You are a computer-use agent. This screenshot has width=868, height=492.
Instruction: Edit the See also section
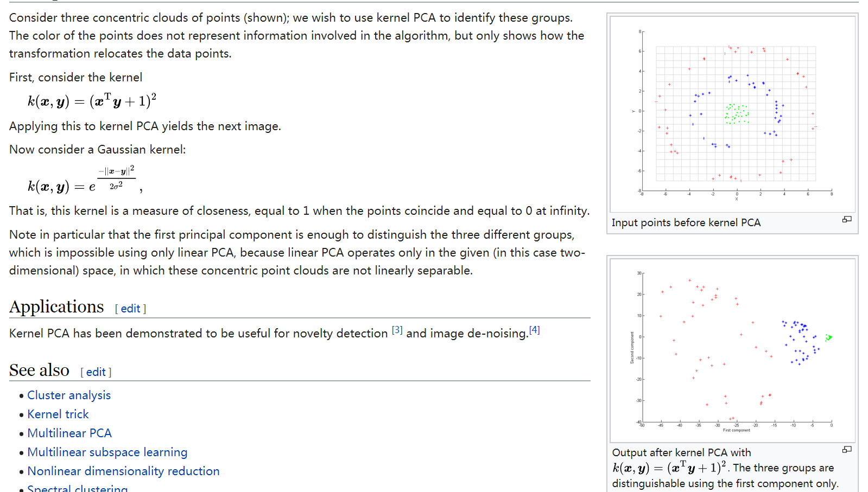click(x=96, y=372)
